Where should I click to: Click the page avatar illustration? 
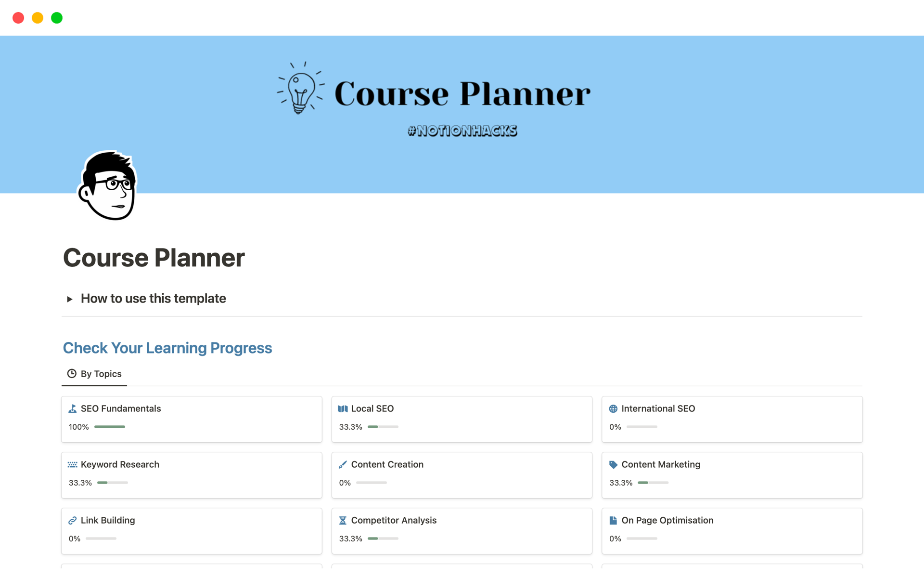tap(108, 185)
